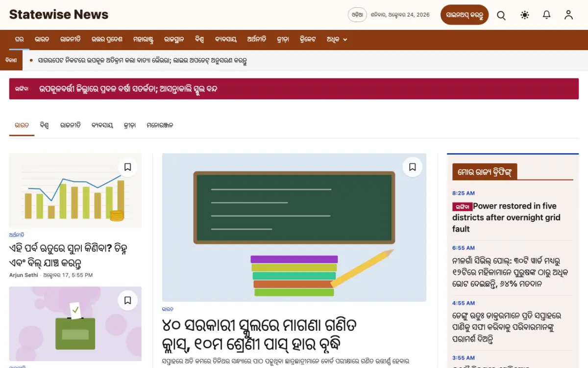The width and height of the screenshot is (588, 368).
Task: Select ବିଶ୍ୱ in the brown navigation bar
Action: pyautogui.click(x=199, y=39)
